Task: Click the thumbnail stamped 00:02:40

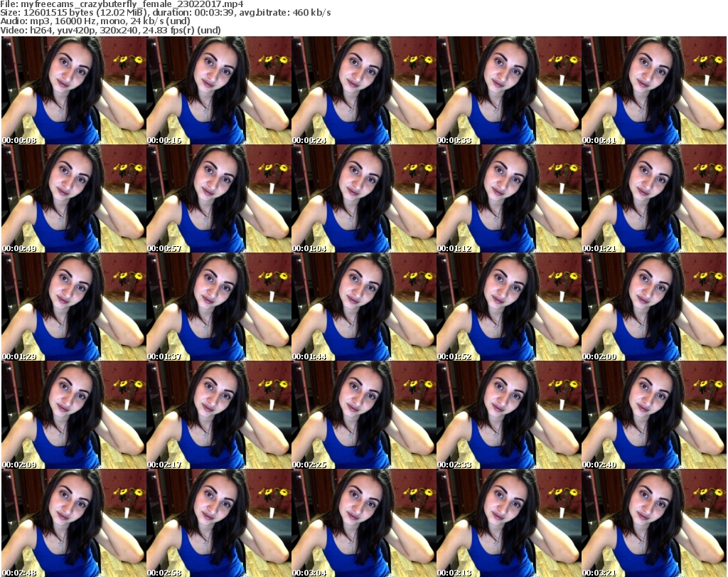Action: 654,415
